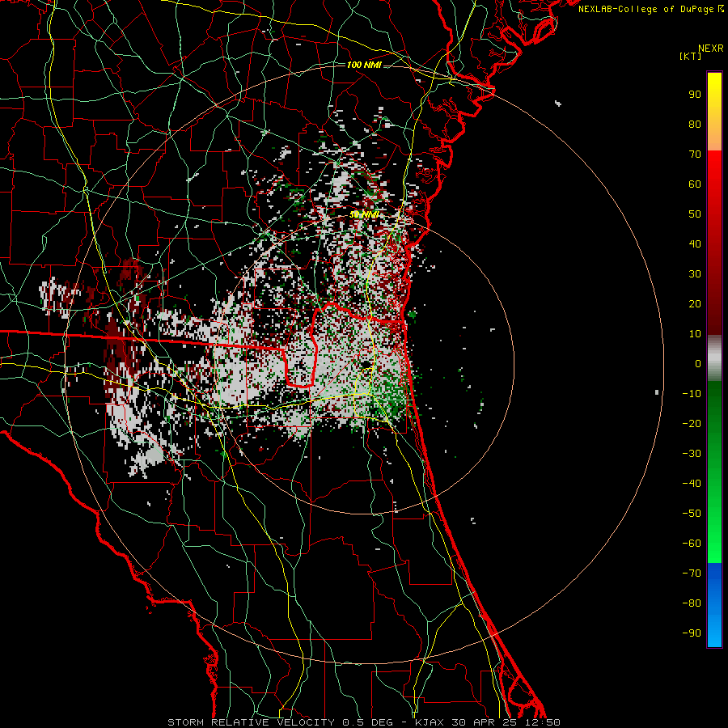Screen dimensions: 728x728
Task: Click the 30 value on the color scale
Action: click(695, 274)
